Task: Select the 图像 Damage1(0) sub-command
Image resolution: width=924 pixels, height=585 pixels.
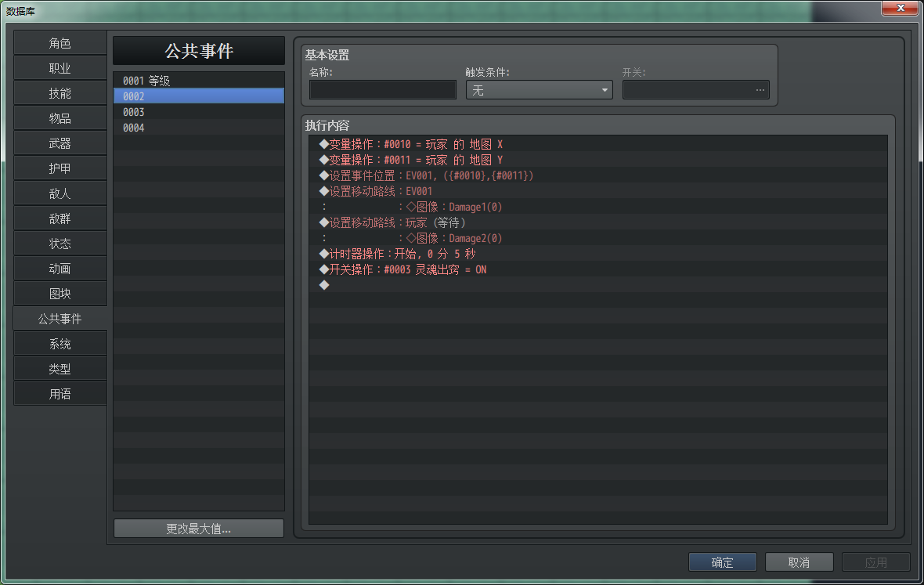Action: pyautogui.click(x=598, y=207)
